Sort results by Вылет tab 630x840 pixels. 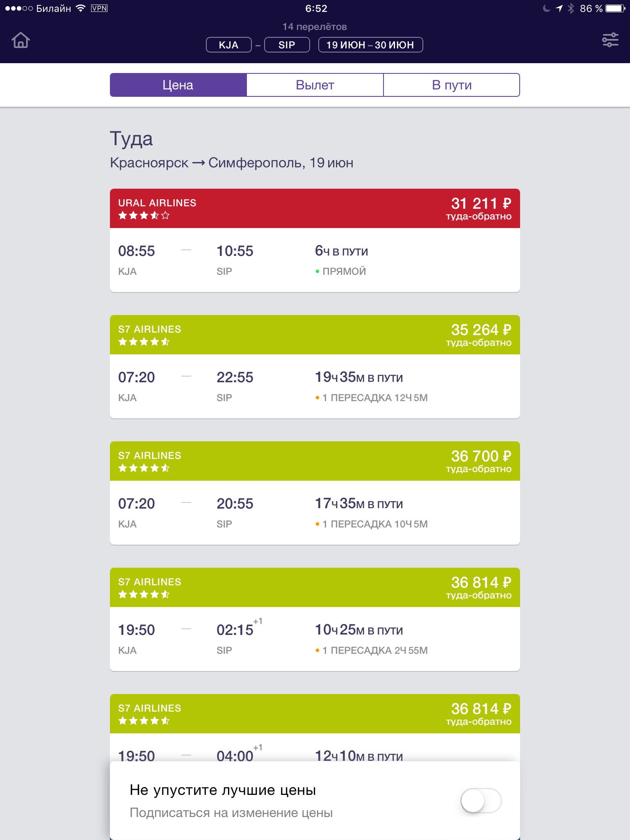315,85
